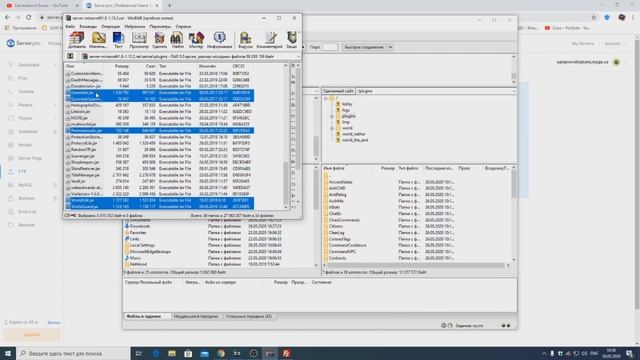Switch to the Неудавшиеся передачи tab
Viewport: 640px width, 360px height.
click(196, 316)
